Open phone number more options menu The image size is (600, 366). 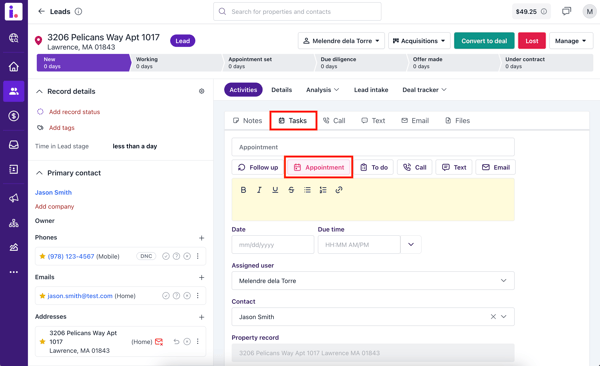pos(198,256)
